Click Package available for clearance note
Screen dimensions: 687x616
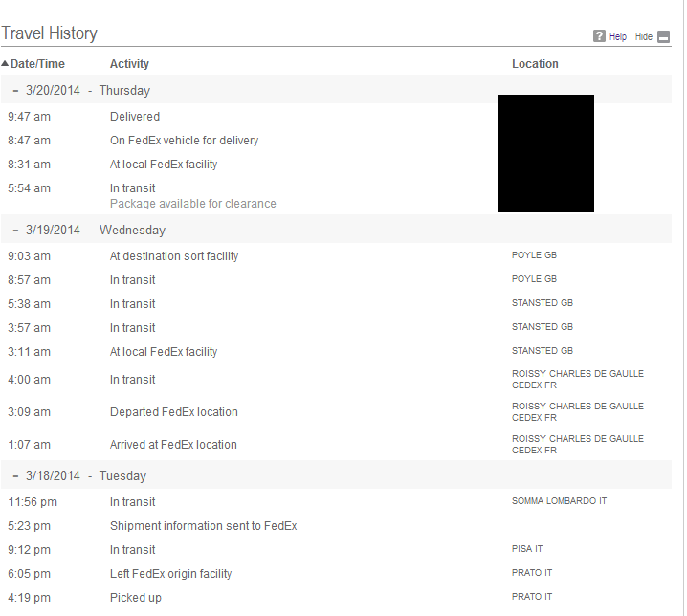click(x=192, y=204)
